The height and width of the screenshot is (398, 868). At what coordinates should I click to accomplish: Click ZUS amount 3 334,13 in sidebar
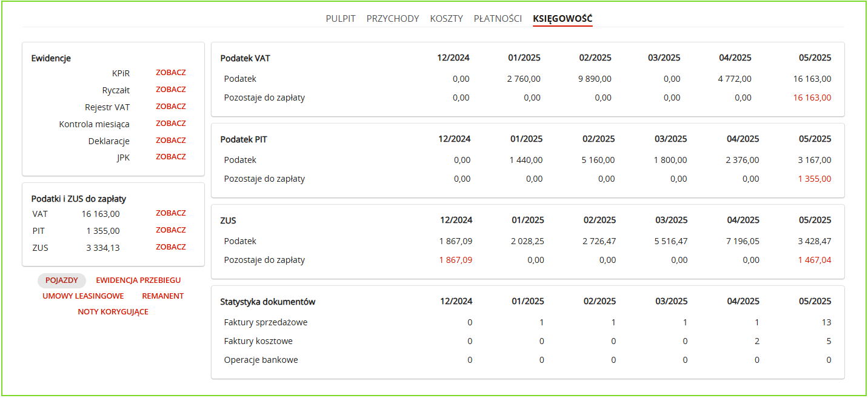tap(103, 248)
